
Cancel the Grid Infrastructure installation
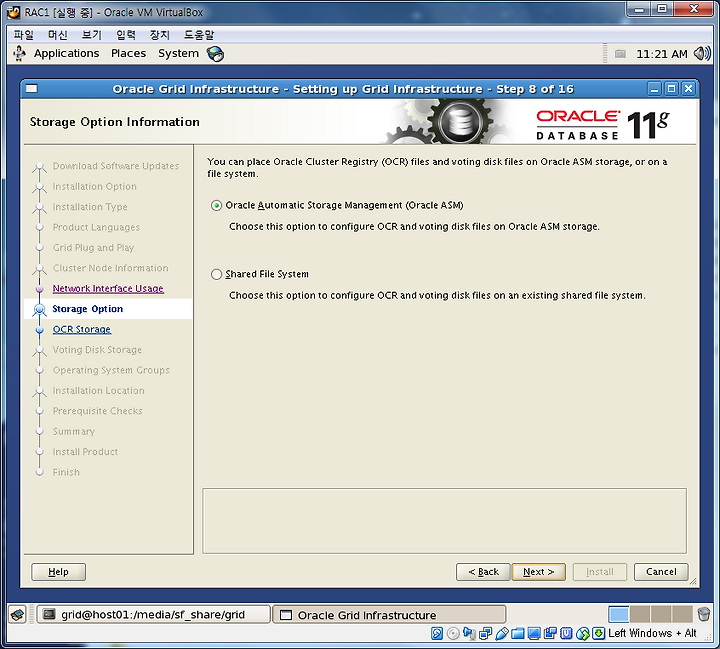[x=661, y=572]
